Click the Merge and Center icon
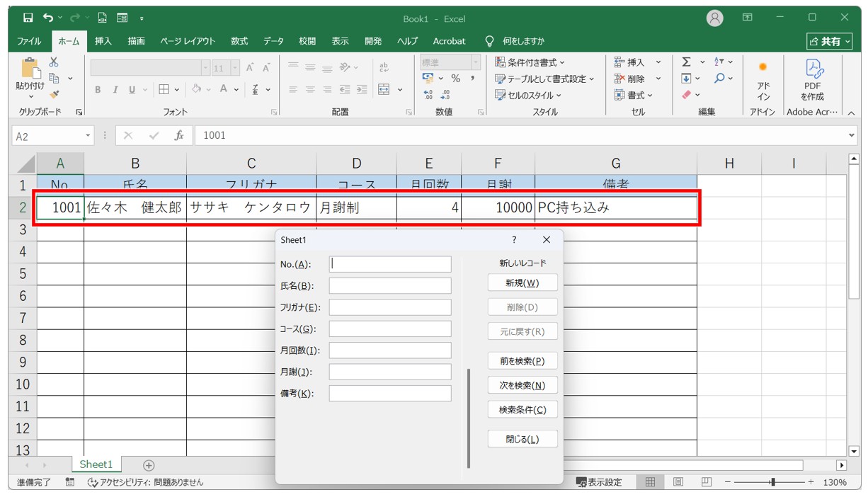Screen dimensions: 868x497 384,89
